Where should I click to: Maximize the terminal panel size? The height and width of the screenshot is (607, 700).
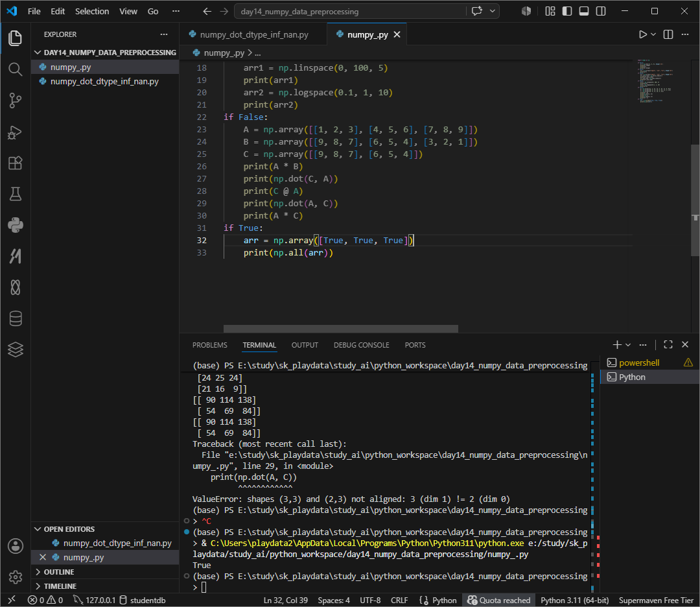pos(668,344)
